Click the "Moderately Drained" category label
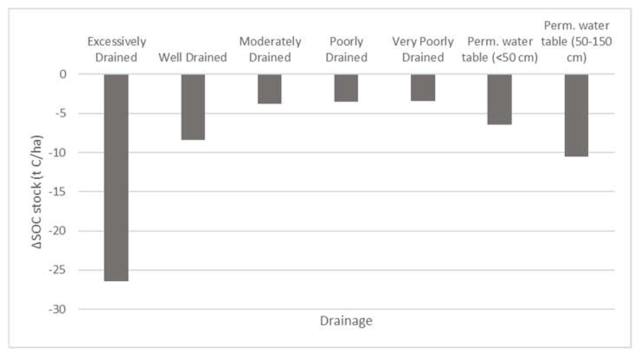The height and width of the screenshot is (355, 644). 270,49
